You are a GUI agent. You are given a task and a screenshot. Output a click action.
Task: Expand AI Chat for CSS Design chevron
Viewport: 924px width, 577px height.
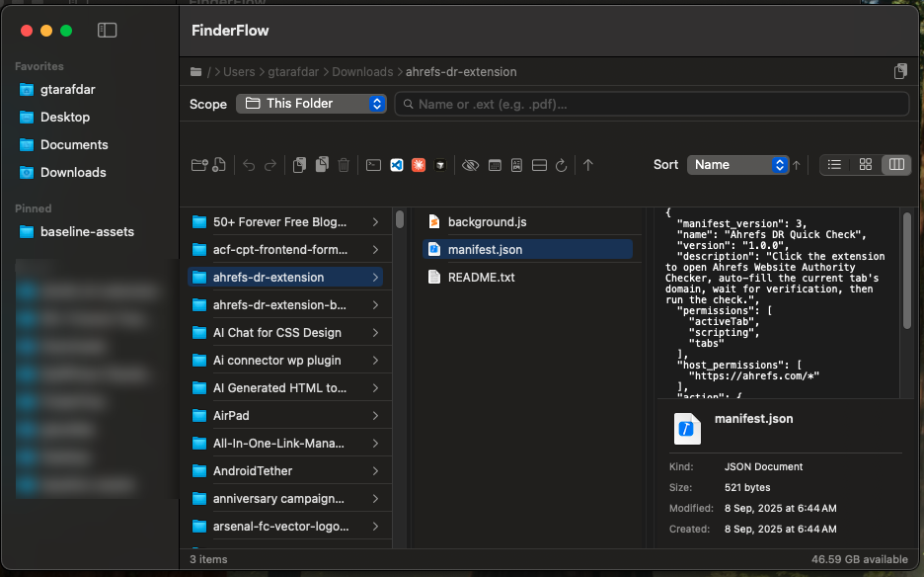click(375, 333)
